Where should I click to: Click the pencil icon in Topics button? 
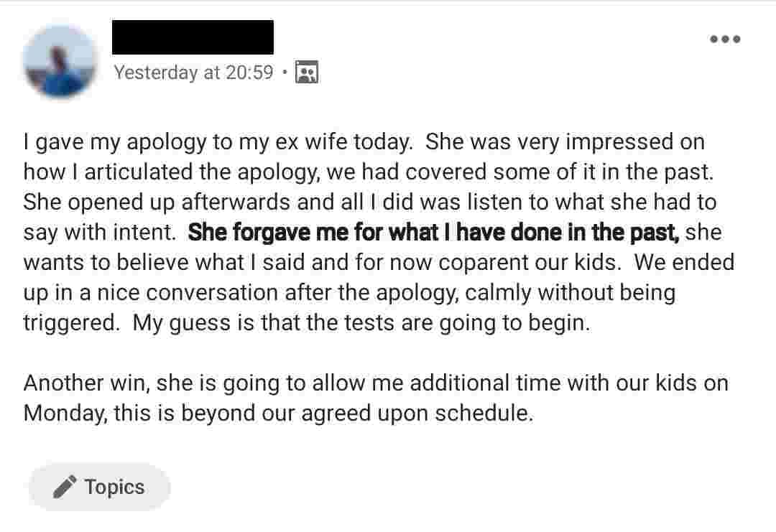[65, 487]
